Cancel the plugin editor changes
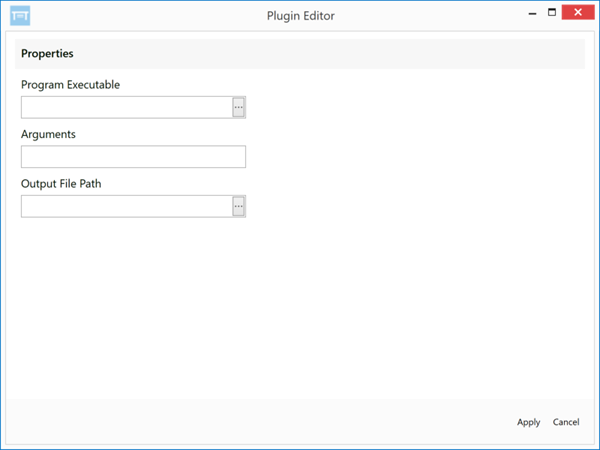The image size is (600, 450). click(x=566, y=422)
